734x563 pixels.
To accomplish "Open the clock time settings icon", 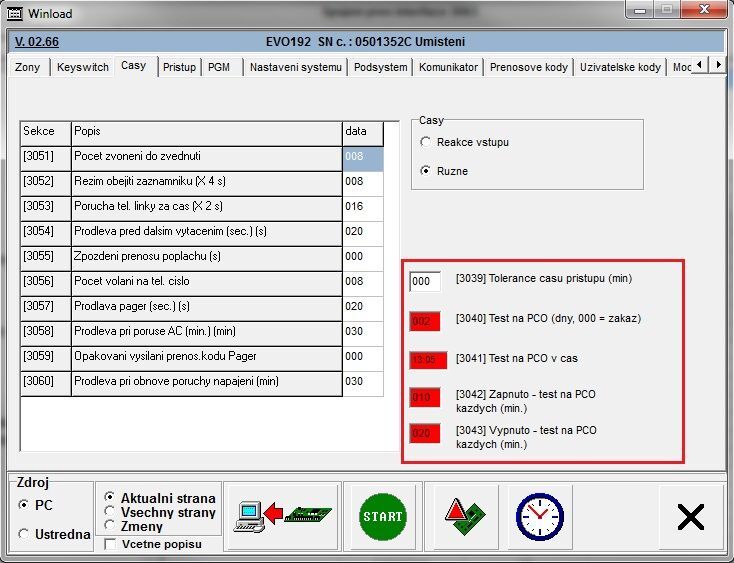I will pyautogui.click(x=539, y=516).
